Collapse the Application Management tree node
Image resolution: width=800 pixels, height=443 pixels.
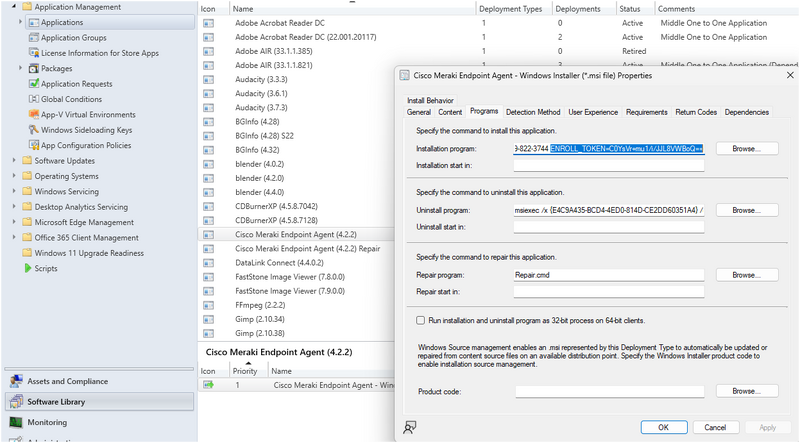tap(14, 7)
